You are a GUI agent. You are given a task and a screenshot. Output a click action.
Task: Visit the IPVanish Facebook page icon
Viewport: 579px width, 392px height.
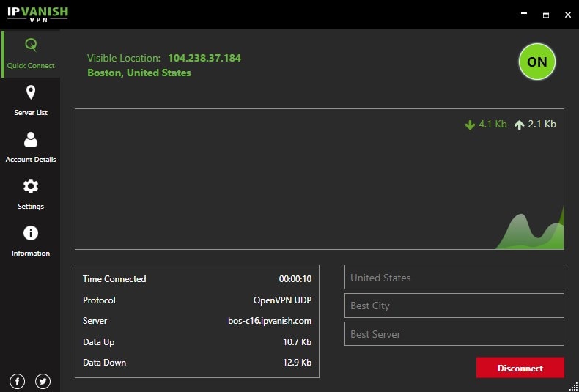(x=18, y=381)
